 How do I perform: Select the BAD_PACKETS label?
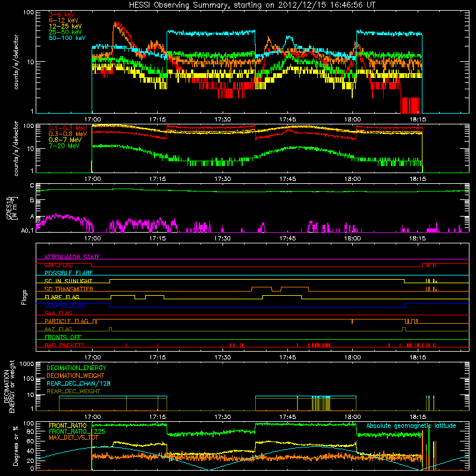point(65,345)
